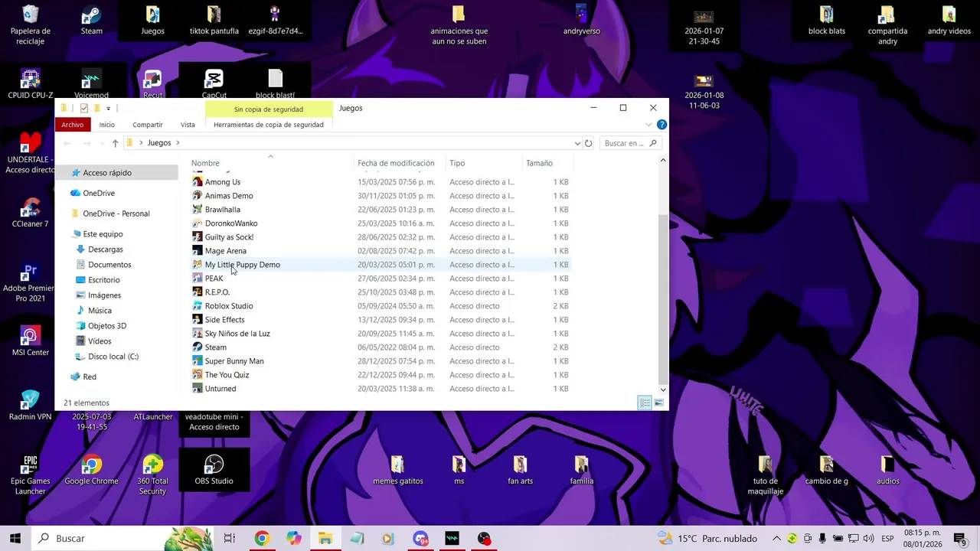This screenshot has height=551, width=980.
Task: Click the Explorer help question mark icon
Action: (x=661, y=125)
